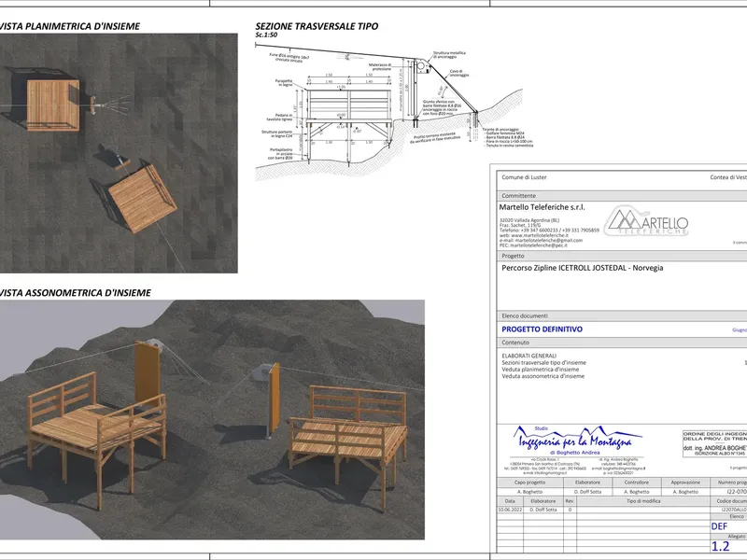The image size is (747, 560).
Task: Click 'A. Boghetto' under Controllore
Action: pyautogui.click(x=637, y=492)
